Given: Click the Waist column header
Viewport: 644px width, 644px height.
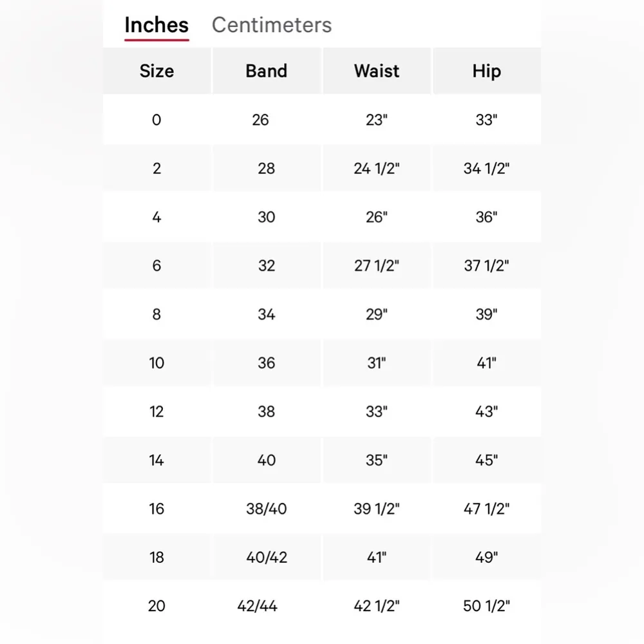Looking at the screenshot, I should click(377, 71).
